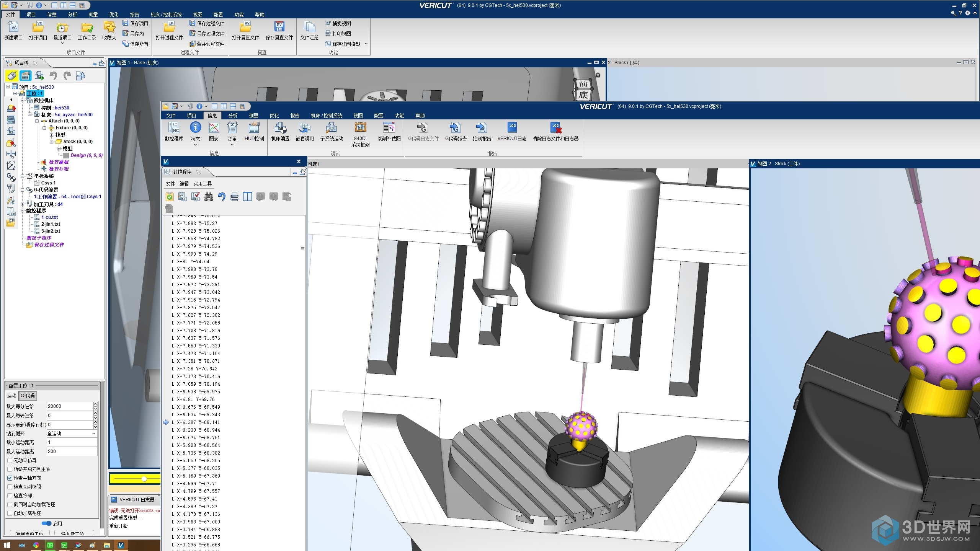Click the 保存复查文件 ribbon icon
The height and width of the screenshot is (551, 980).
point(279,31)
